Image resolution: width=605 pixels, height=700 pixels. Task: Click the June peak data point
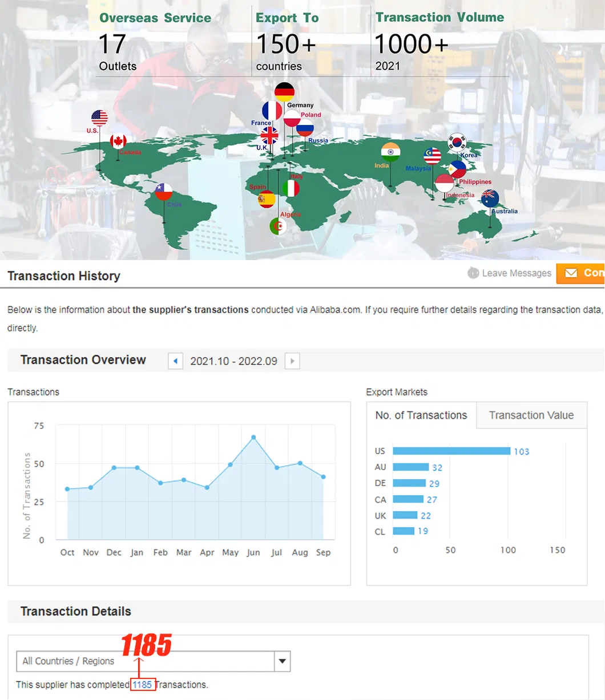tap(253, 438)
